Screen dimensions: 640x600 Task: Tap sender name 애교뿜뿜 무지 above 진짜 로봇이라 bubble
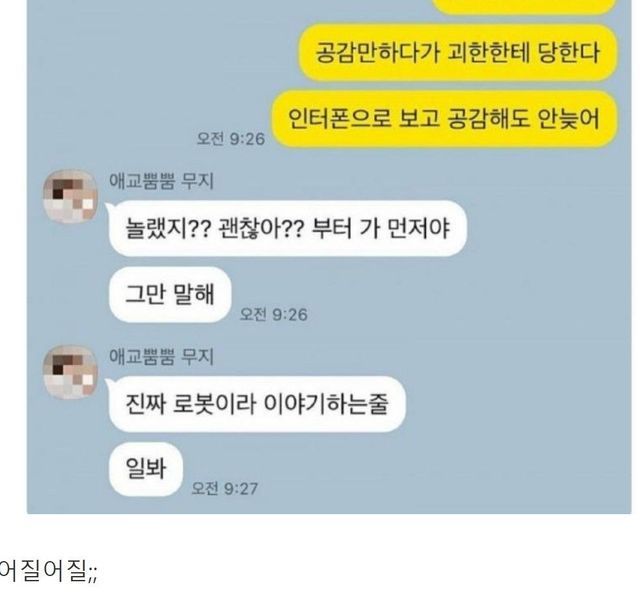coord(161,356)
